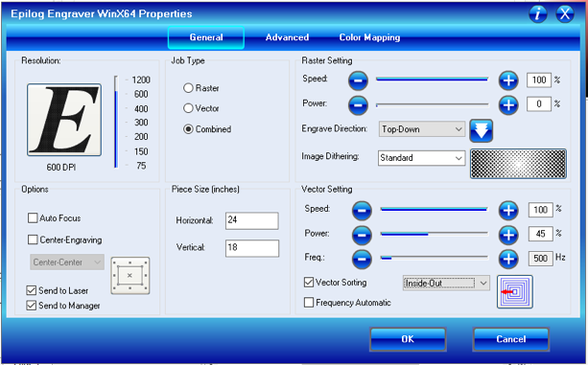The height and width of the screenshot is (365, 588).
Task: Click the 1200 resolution label
Action: pyautogui.click(x=141, y=80)
